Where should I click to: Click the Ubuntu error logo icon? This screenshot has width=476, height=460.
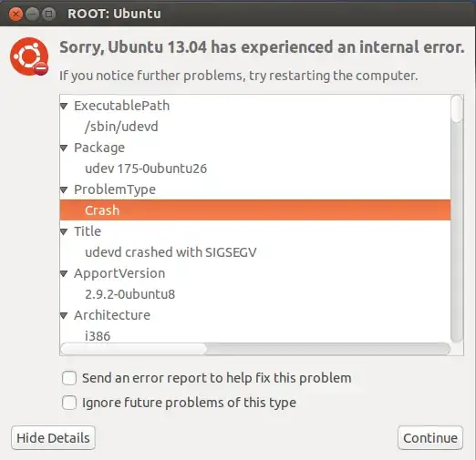pyautogui.click(x=29, y=56)
